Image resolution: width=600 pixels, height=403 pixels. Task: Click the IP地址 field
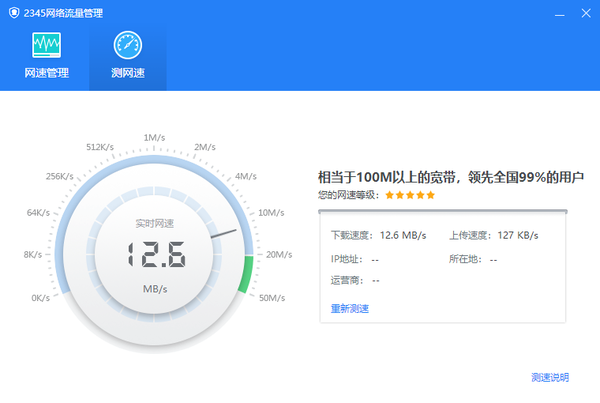pos(354,259)
